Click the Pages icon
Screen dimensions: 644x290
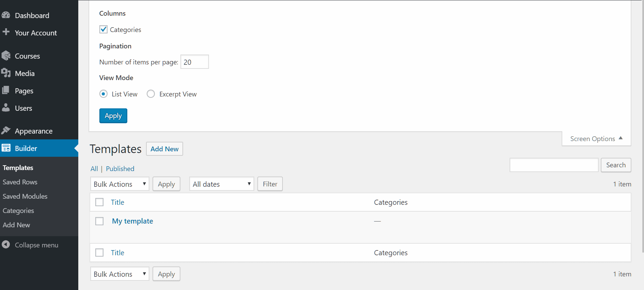(6, 90)
